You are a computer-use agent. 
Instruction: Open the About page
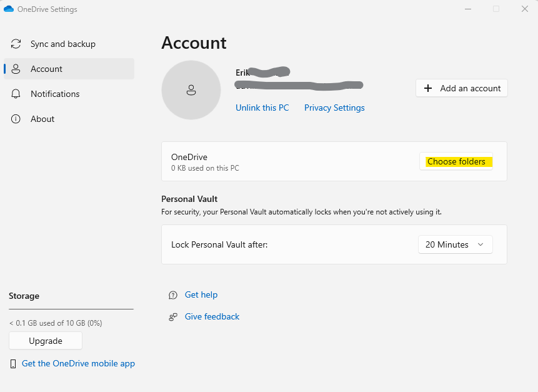(x=69, y=119)
